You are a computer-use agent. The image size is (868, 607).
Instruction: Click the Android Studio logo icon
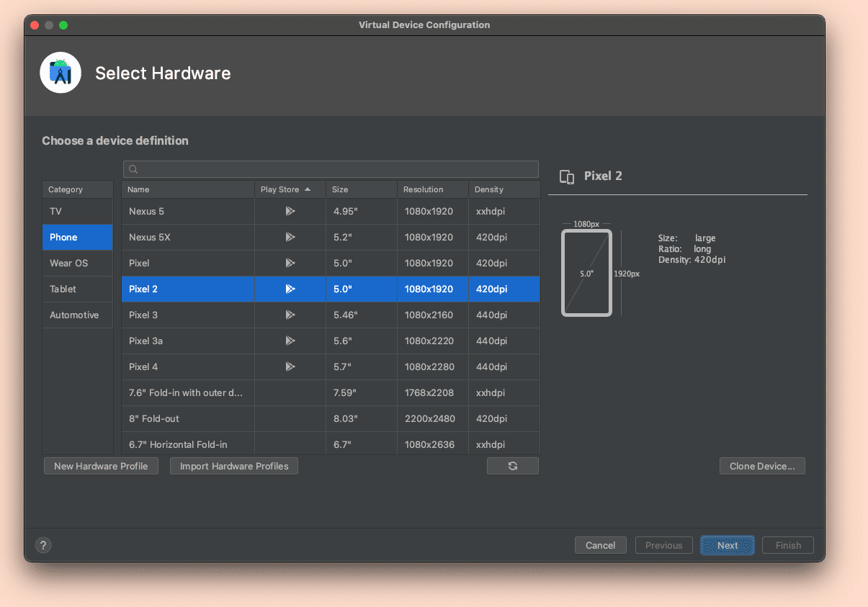[61, 73]
